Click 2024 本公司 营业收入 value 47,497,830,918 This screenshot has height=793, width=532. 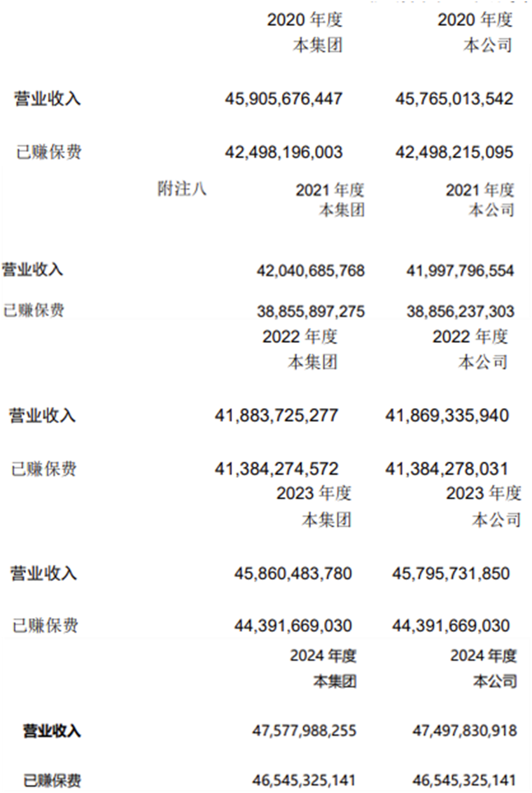(x=465, y=731)
